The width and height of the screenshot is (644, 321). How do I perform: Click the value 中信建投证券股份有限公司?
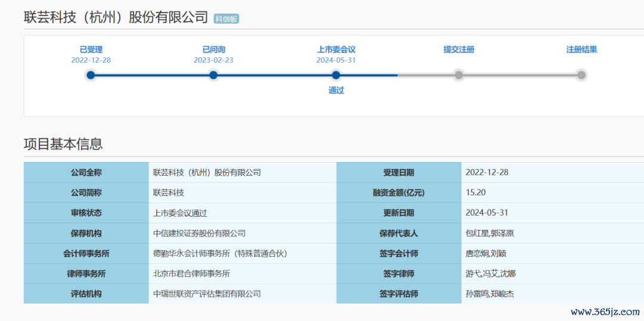199,233
